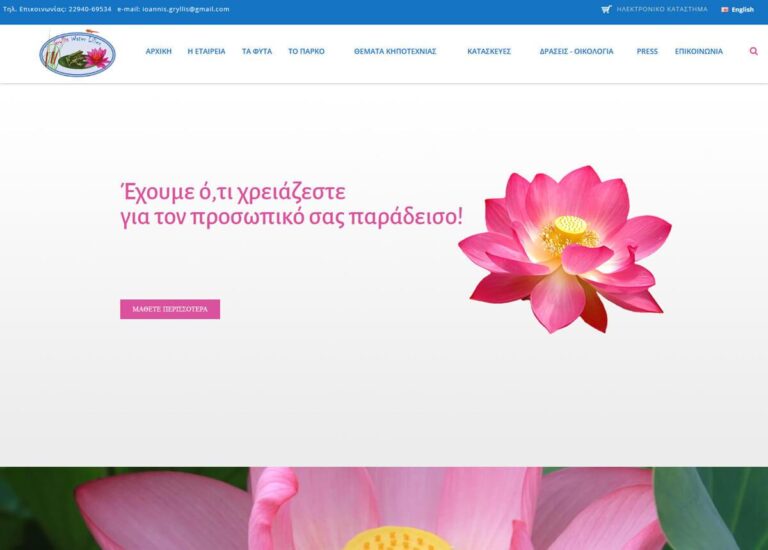
Task: Click the phone number 22940-69534
Action: pos(90,9)
